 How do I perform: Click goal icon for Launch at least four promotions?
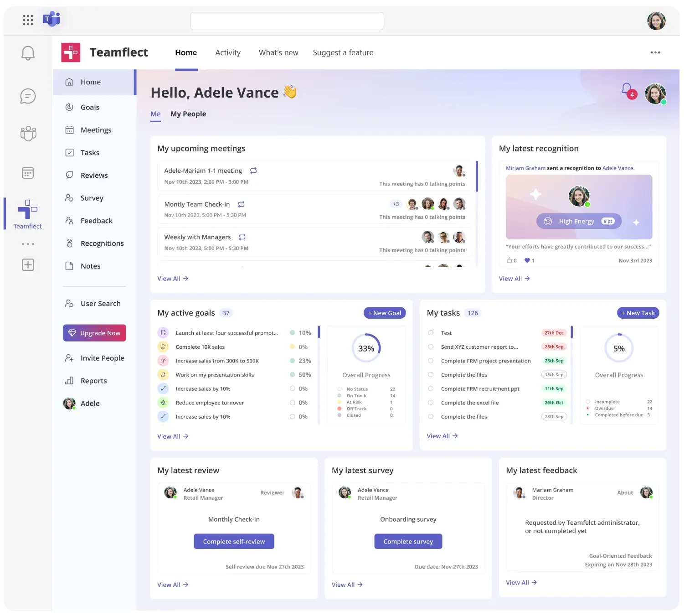pyautogui.click(x=163, y=333)
